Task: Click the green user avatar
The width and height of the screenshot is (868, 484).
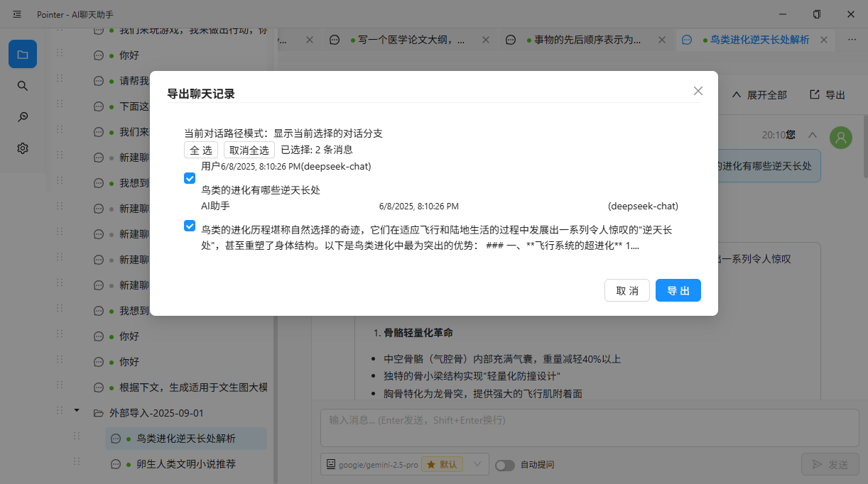Action: coord(841,138)
